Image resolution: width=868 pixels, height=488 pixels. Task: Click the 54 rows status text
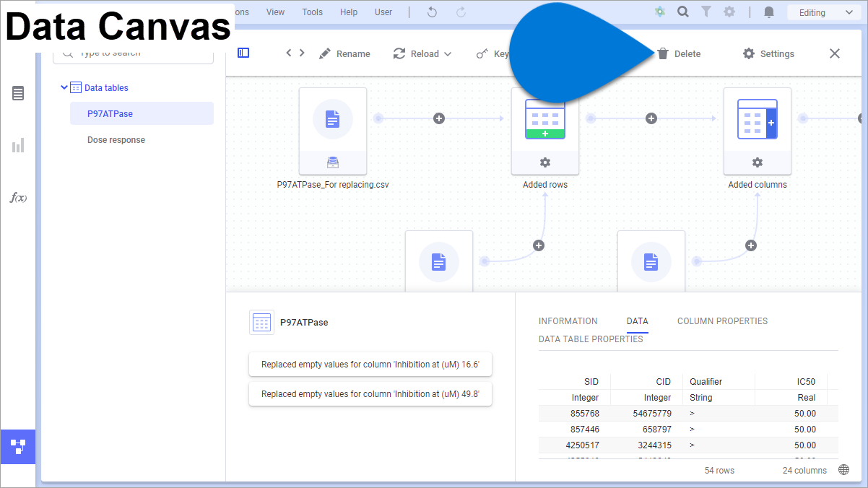[x=719, y=470]
